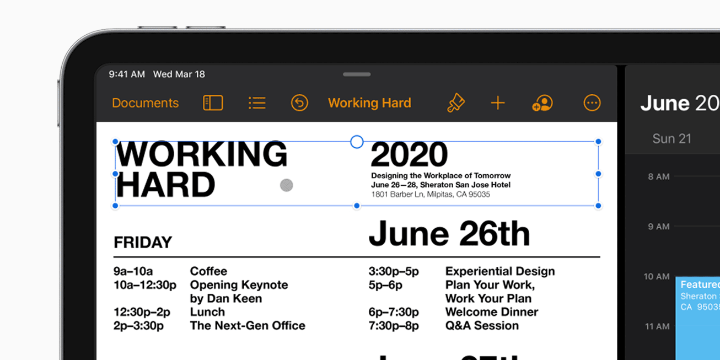
Task: Tap the plus Insert icon
Action: tap(498, 103)
